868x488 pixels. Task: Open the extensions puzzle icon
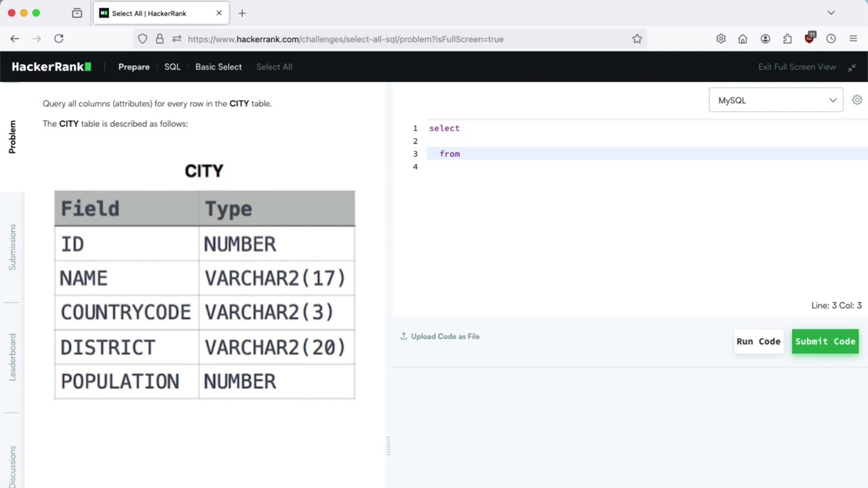pos(787,39)
